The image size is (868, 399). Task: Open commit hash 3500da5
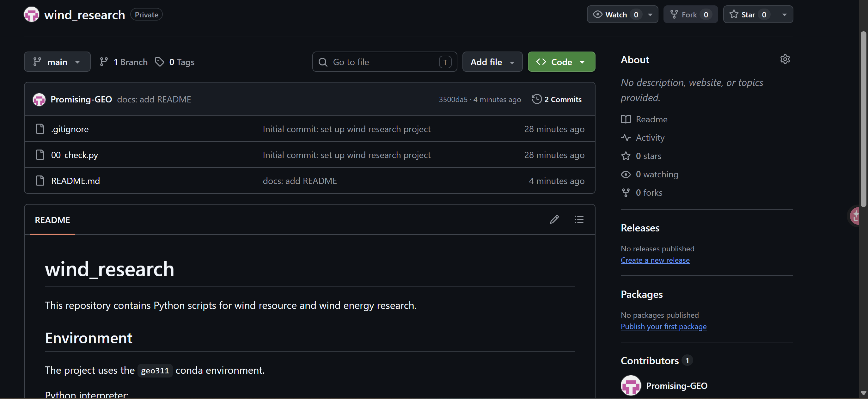tap(453, 99)
